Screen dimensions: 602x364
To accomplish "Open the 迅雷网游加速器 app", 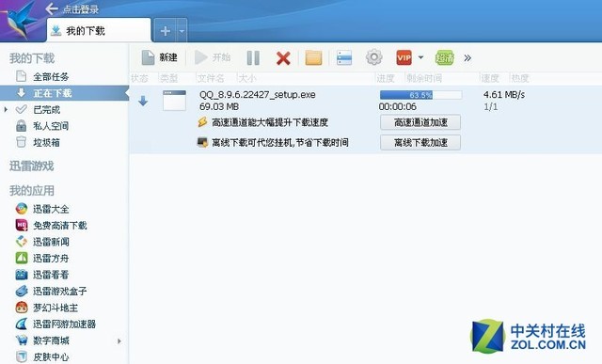I will [64, 324].
